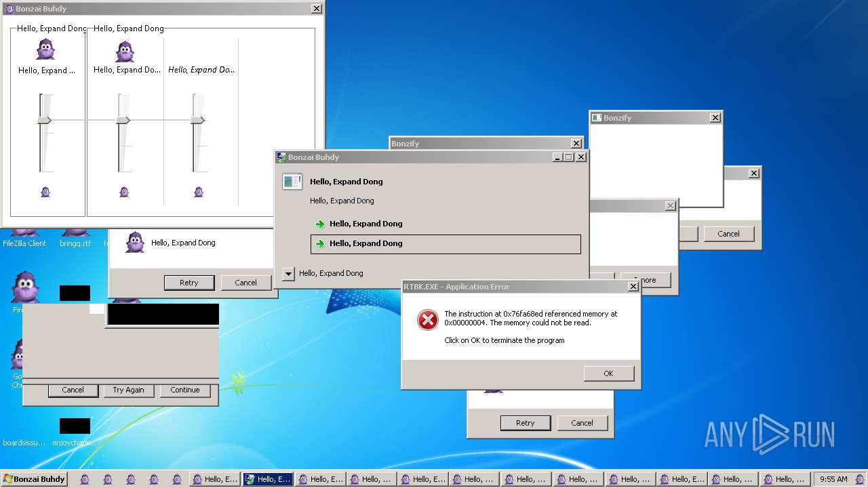This screenshot has height=488, width=868.
Task: Click the rightmost vertical slider thumb
Action: 197,120
